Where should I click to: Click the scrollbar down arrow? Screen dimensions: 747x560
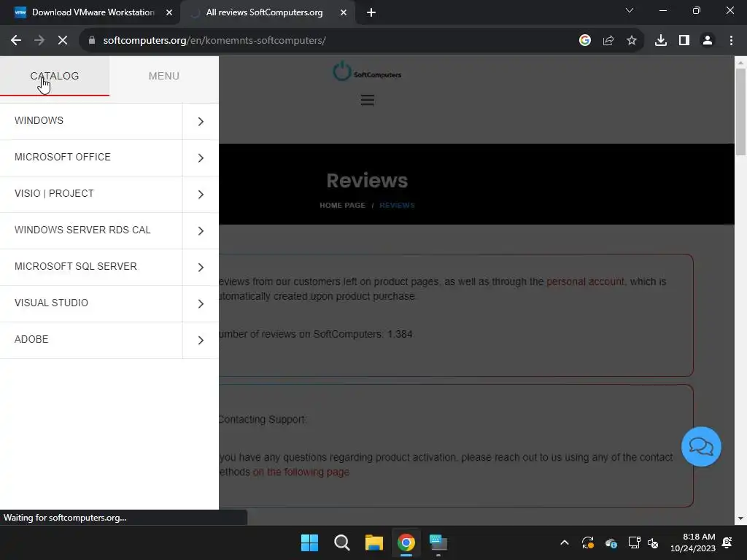tap(740, 518)
